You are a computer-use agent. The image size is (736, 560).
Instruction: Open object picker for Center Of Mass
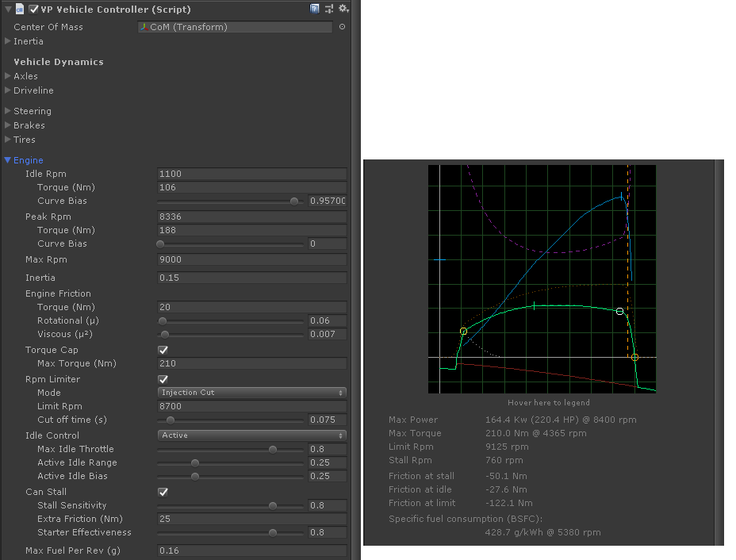pos(342,27)
